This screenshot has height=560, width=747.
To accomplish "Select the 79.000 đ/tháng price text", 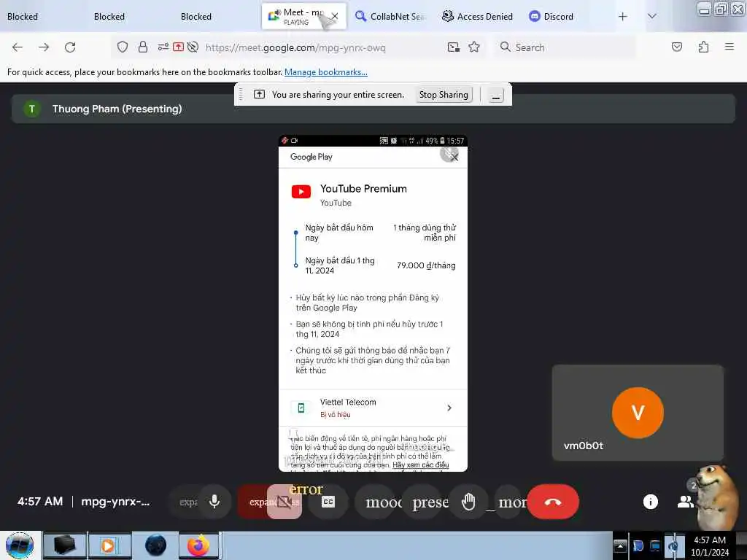I will pos(426,265).
